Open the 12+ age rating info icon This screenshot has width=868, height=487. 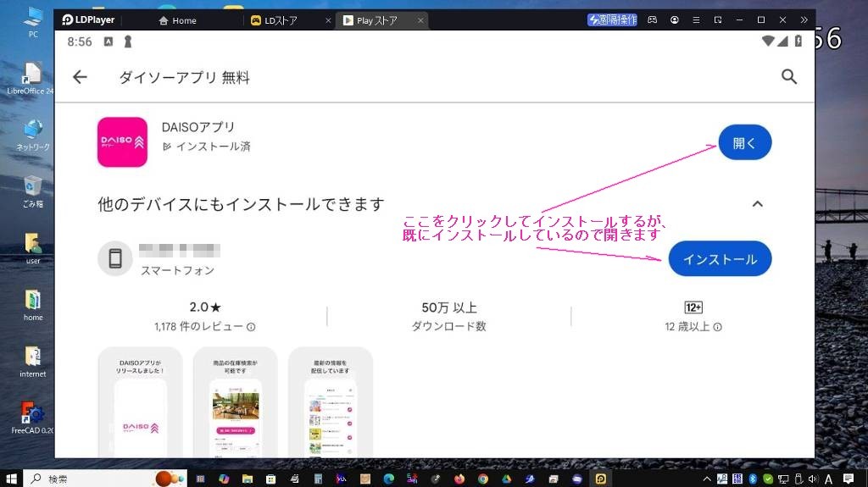pos(717,327)
